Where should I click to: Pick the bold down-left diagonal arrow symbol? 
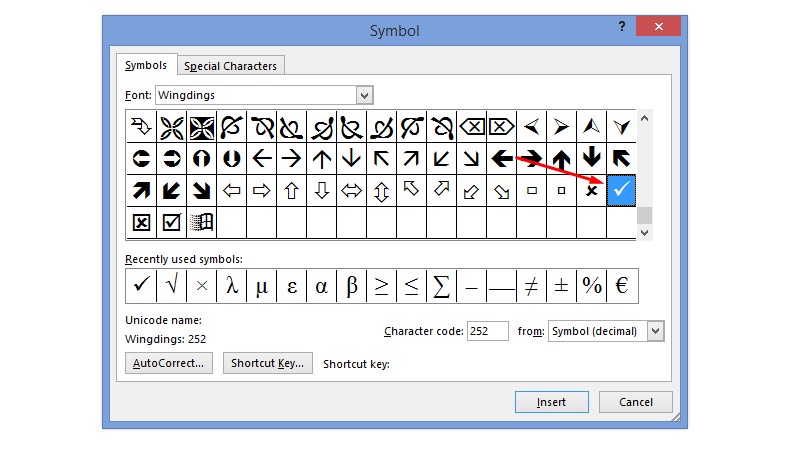click(171, 190)
